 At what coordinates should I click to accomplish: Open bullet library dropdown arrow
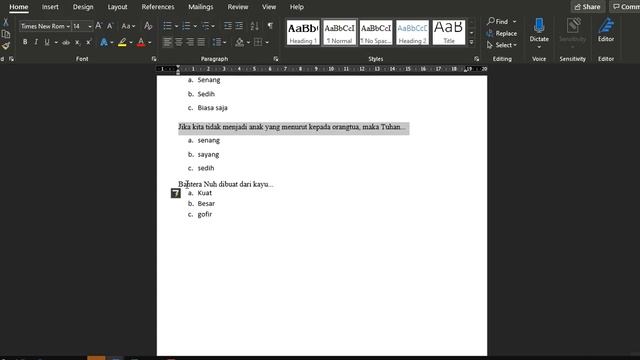[x=176, y=27]
